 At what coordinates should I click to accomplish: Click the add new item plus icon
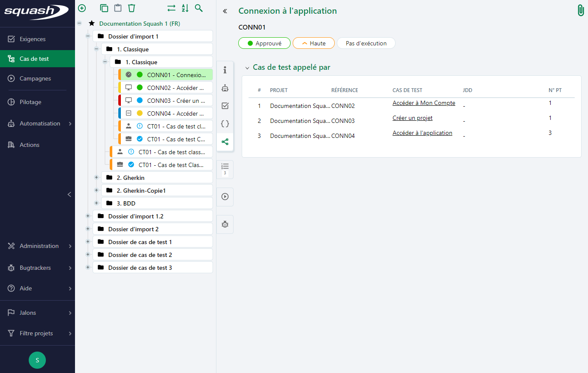(x=82, y=8)
